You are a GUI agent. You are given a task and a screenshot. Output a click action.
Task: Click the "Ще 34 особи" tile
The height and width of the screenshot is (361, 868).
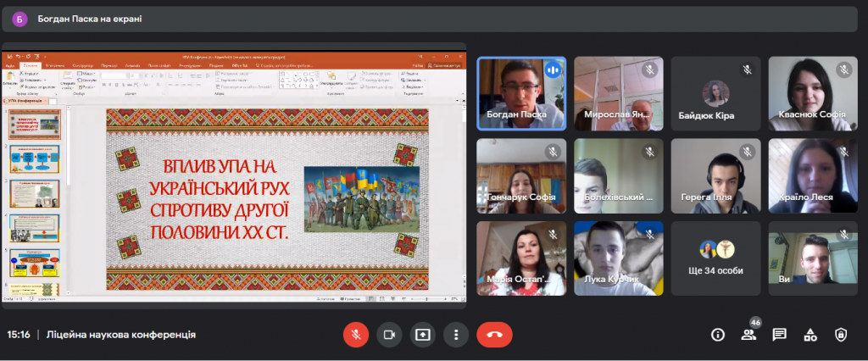point(717,258)
